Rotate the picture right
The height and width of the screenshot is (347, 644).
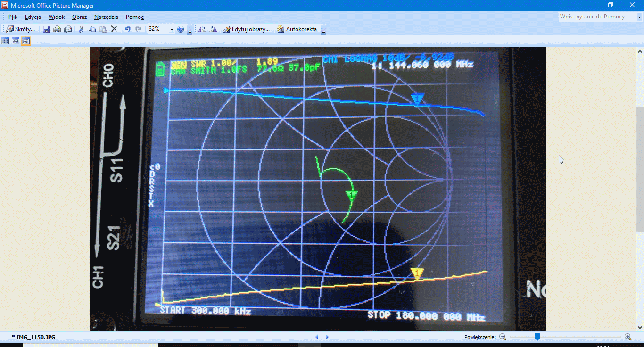(x=213, y=29)
